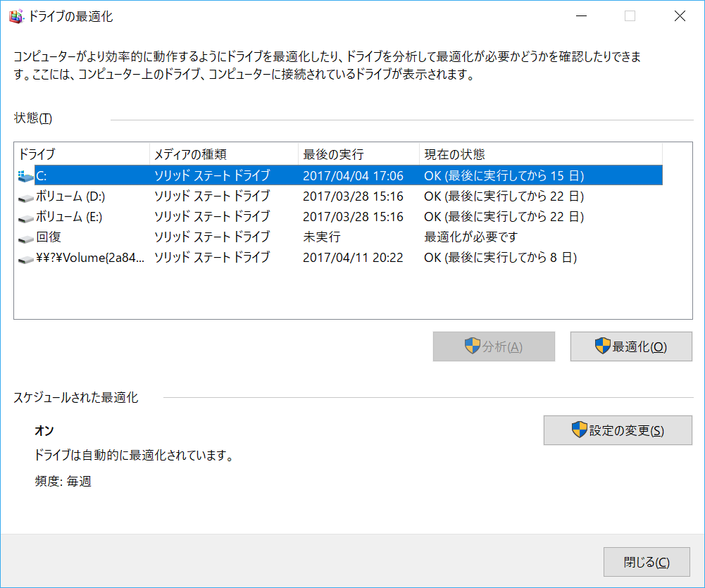The image size is (705, 588).
Task: Click the 回復 recovery drive icon
Action: pyautogui.click(x=25, y=237)
